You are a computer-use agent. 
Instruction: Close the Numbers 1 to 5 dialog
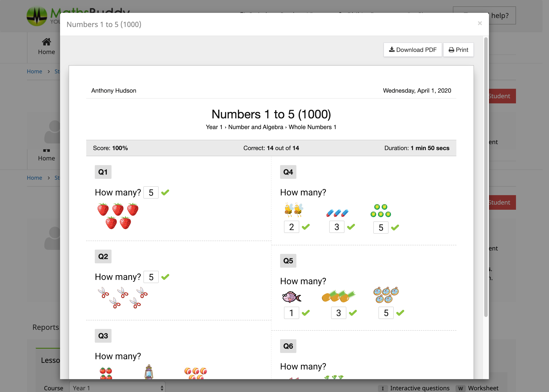[480, 23]
